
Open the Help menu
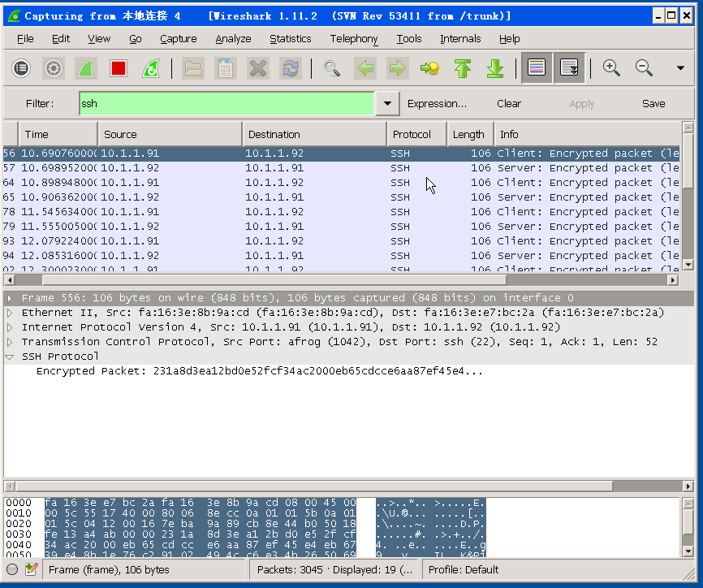(x=509, y=39)
